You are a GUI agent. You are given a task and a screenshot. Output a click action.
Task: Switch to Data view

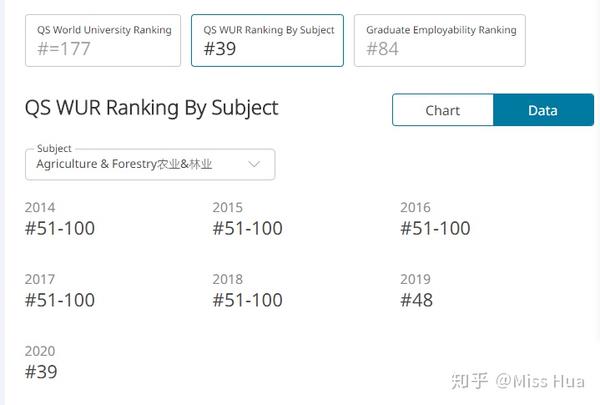[x=543, y=110]
